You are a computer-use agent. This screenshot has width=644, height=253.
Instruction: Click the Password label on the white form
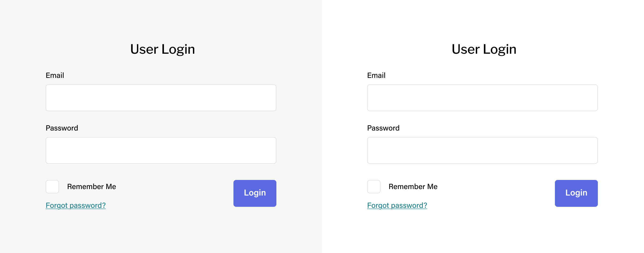tap(383, 128)
